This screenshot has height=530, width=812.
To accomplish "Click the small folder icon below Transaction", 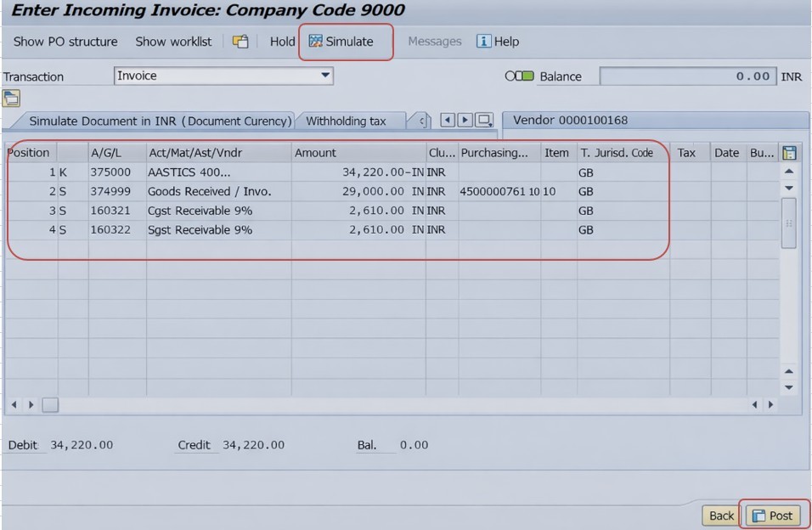I will click(11, 99).
